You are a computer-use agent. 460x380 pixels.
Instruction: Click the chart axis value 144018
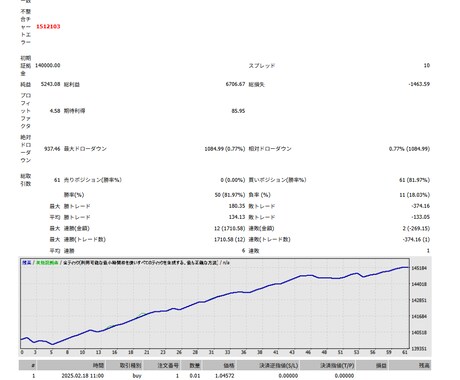tap(419, 284)
